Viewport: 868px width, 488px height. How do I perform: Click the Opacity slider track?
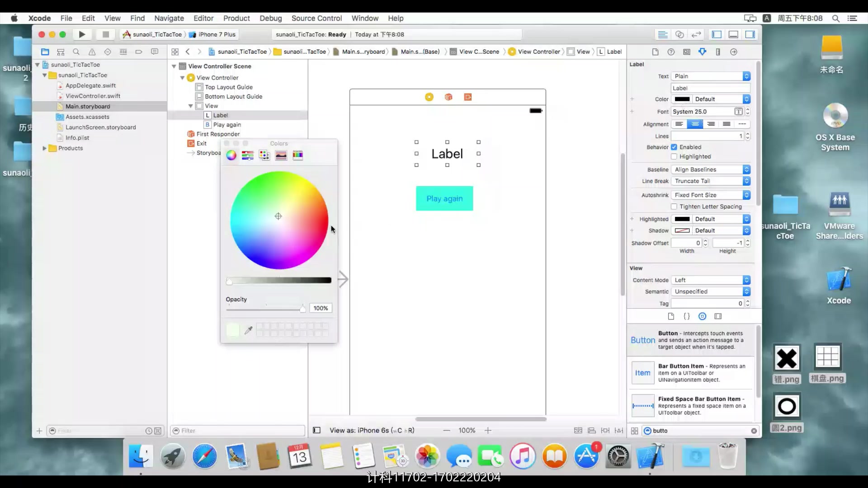(x=266, y=310)
